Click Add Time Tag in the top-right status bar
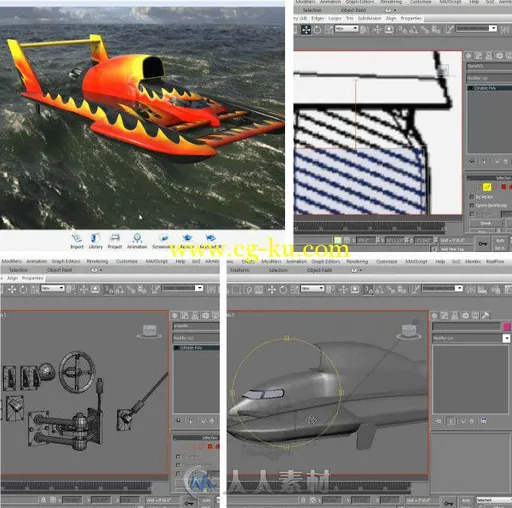This screenshot has height=508, width=512. tap(452, 249)
